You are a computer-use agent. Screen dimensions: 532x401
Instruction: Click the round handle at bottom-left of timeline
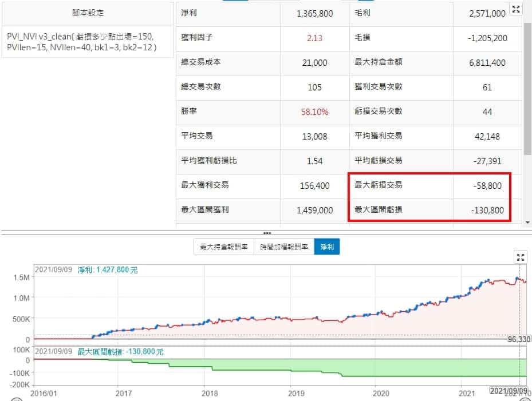(x=17, y=399)
